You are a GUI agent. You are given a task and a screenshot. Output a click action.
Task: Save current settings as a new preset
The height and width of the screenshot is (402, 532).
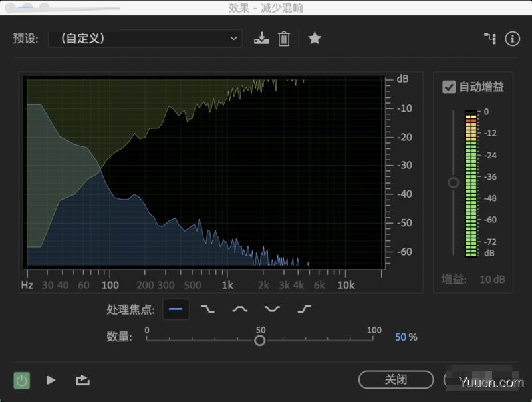point(263,39)
